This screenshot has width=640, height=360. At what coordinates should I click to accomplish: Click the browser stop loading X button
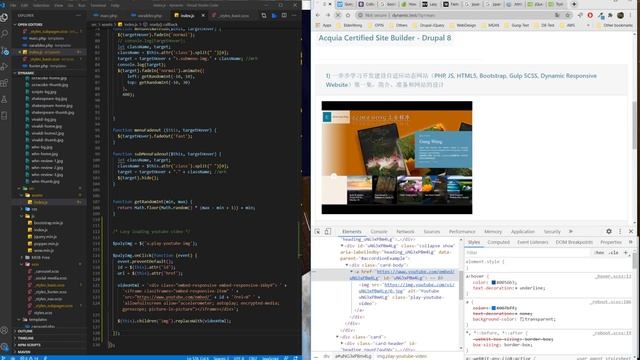338,15
